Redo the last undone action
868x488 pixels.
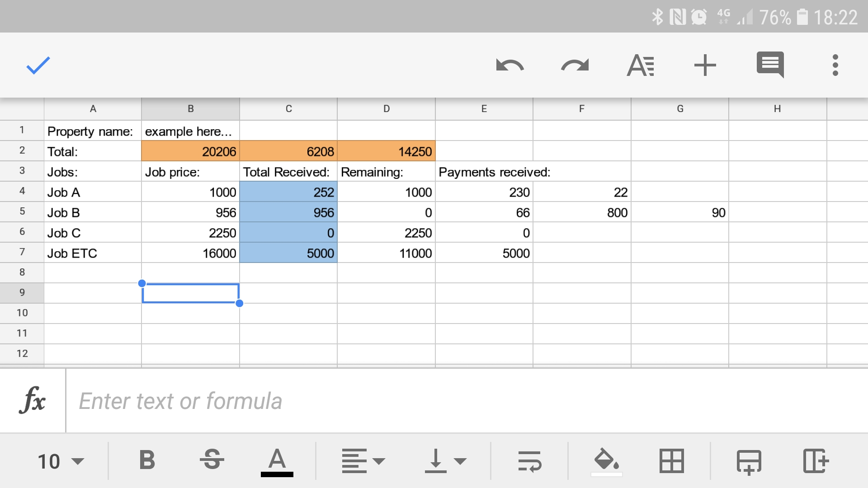(575, 66)
